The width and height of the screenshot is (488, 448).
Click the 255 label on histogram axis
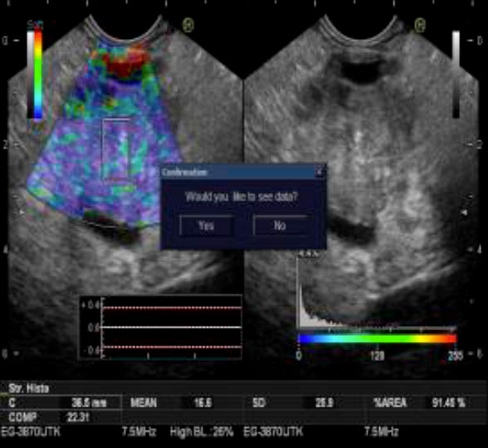click(455, 355)
